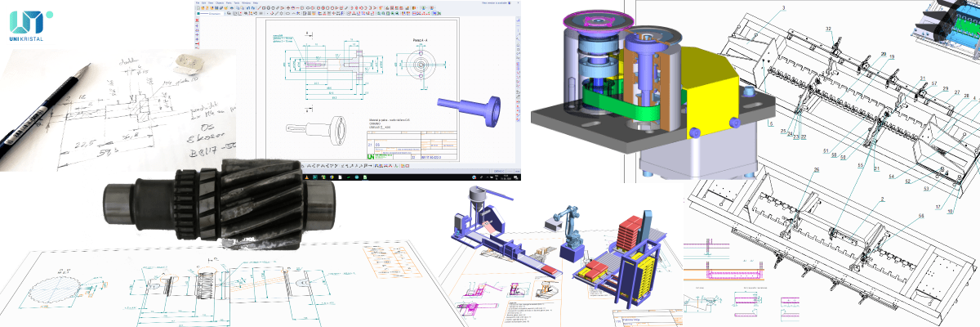
Task: Click the red X icon atop left toolbar
Action: click(197, 20)
